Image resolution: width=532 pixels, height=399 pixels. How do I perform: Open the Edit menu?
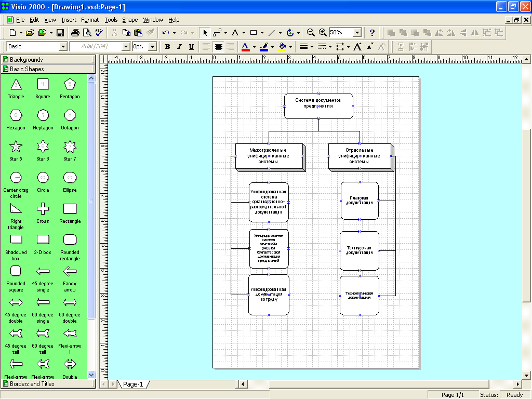[x=34, y=20]
